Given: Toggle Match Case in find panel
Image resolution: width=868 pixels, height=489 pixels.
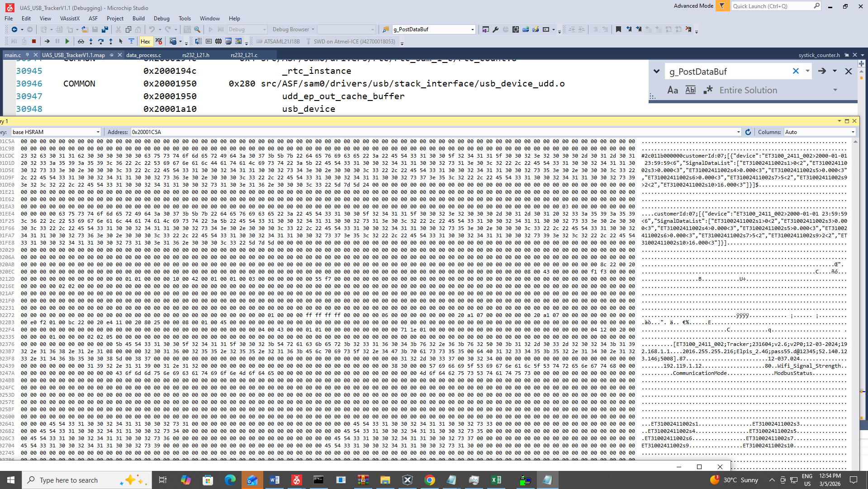Looking at the screenshot, I should pyautogui.click(x=673, y=90).
